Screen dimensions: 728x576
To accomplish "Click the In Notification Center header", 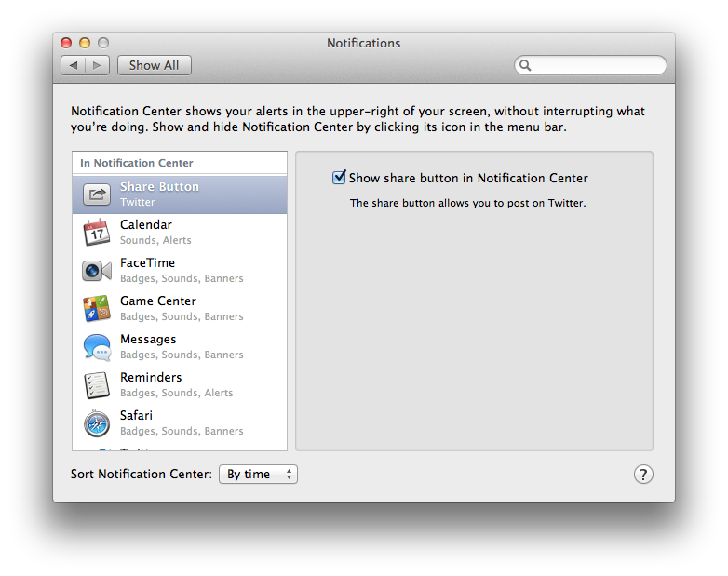I will point(137,163).
